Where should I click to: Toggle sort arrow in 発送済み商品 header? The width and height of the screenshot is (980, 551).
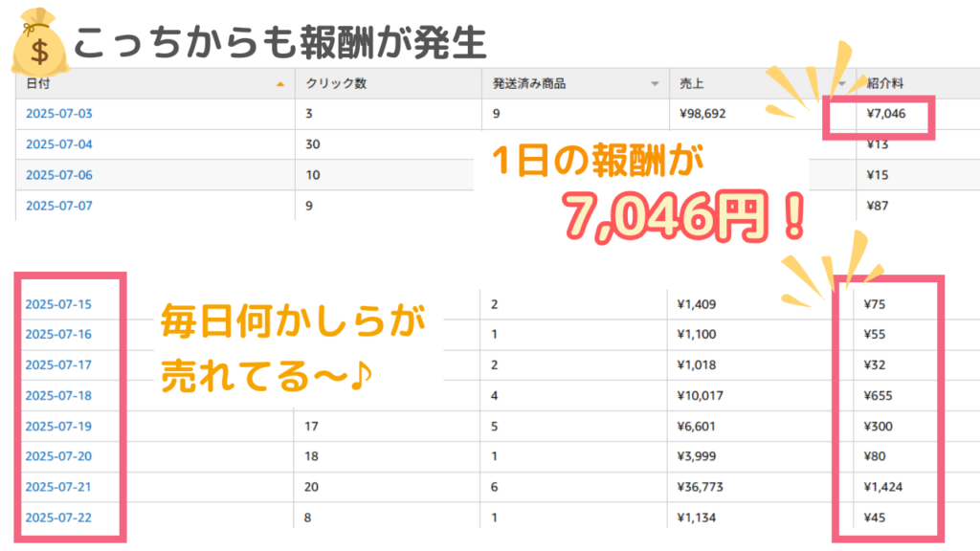coord(655,84)
